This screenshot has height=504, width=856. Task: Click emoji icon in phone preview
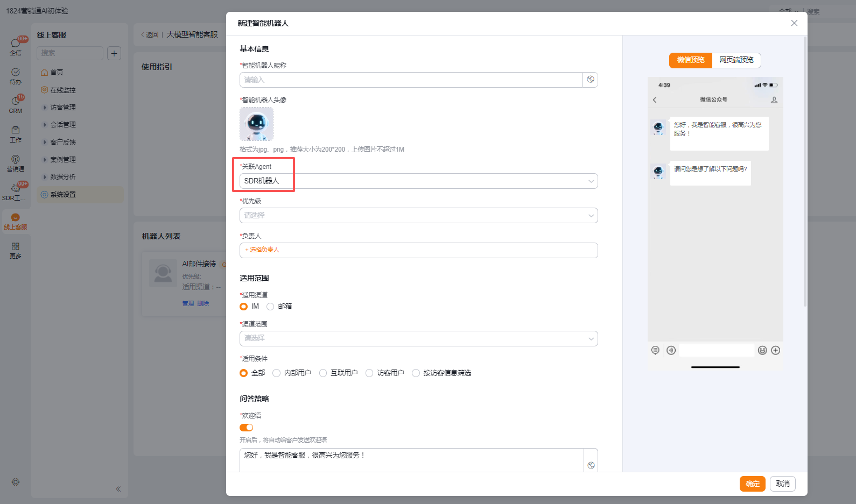[762, 351]
